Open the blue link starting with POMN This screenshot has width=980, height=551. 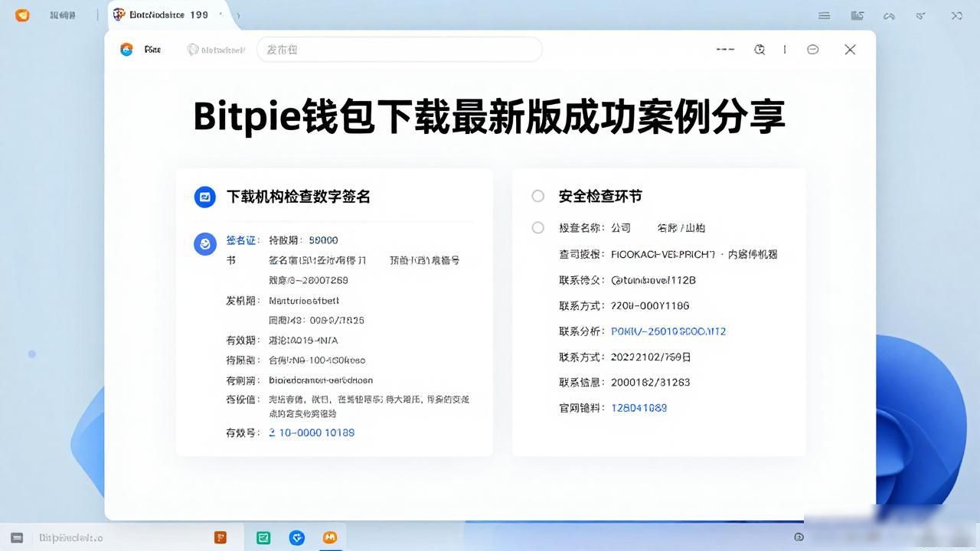(x=668, y=331)
